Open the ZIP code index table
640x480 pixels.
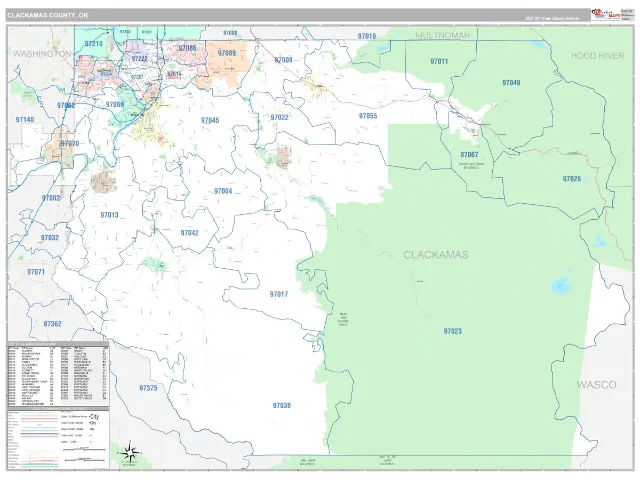[x=58, y=374]
